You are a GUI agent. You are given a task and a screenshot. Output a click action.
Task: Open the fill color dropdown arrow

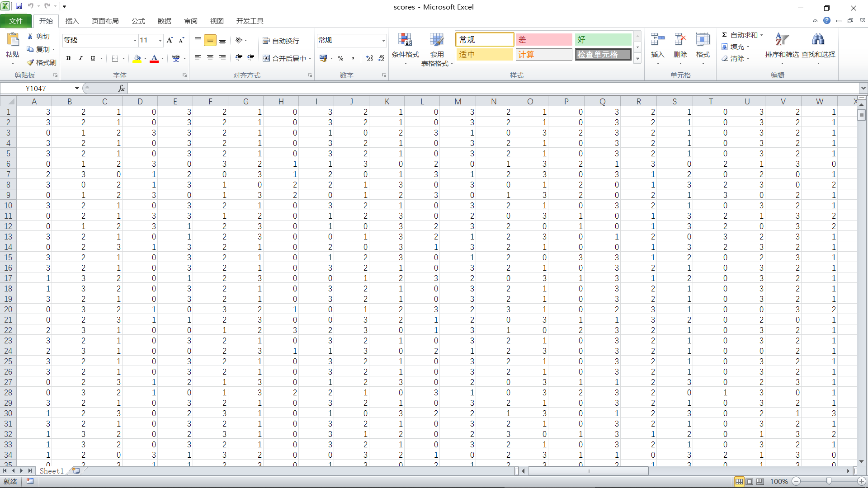[145, 58]
